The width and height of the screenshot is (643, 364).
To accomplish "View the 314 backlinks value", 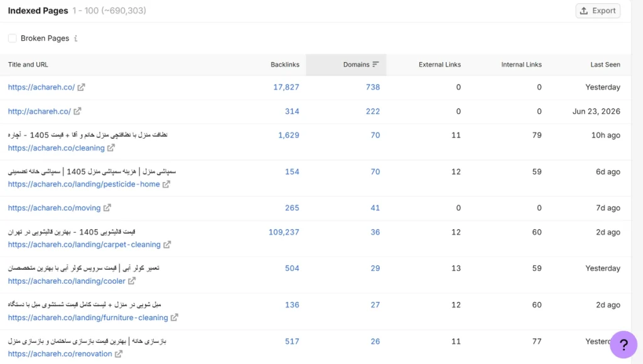I will point(292,111).
